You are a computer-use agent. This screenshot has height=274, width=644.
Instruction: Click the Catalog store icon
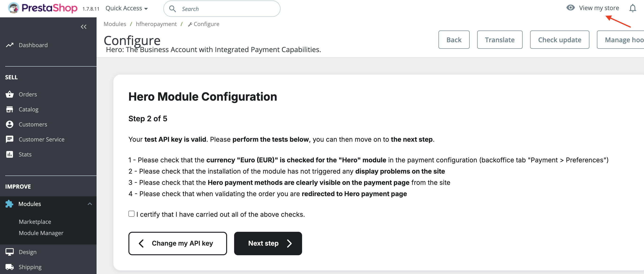click(x=10, y=109)
